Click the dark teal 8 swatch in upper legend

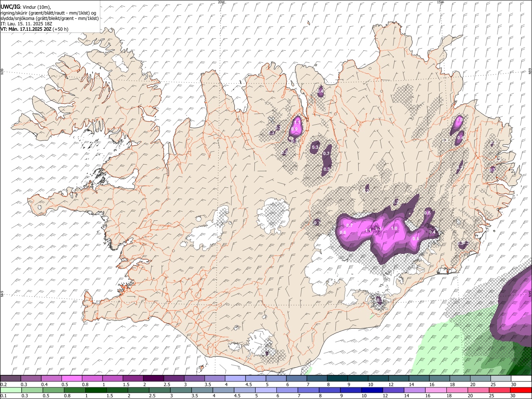[337, 378]
